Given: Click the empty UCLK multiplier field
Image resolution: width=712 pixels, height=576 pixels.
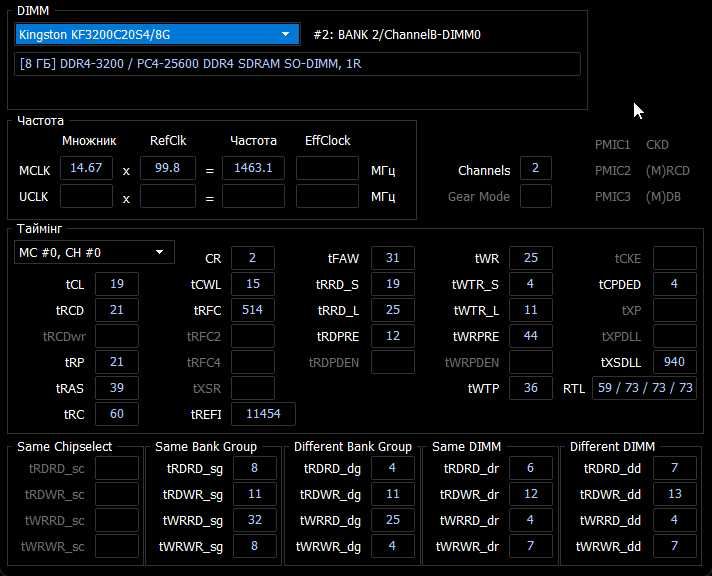Looking at the screenshot, I should click(x=86, y=196).
